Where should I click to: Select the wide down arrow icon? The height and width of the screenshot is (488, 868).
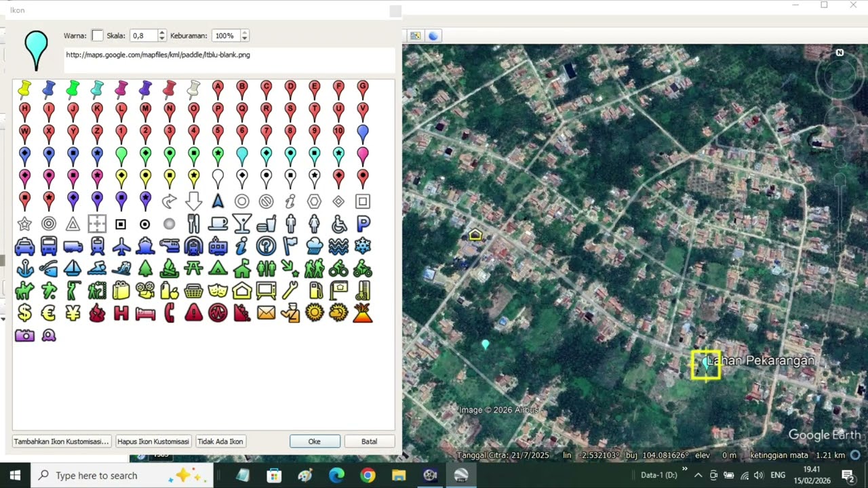[x=193, y=201]
